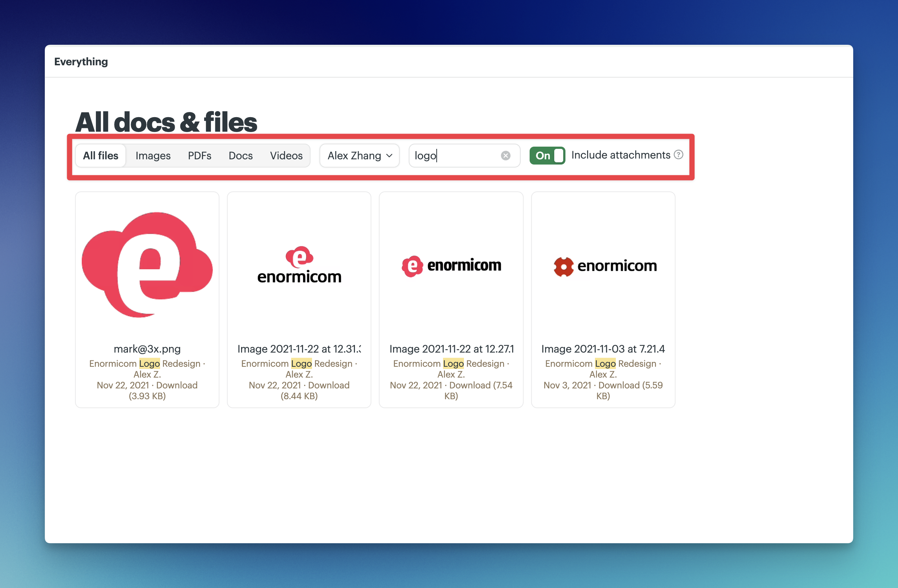This screenshot has width=898, height=588.
Task: Open Image 2021-11-03 at 7.21 file name
Action: (603, 349)
